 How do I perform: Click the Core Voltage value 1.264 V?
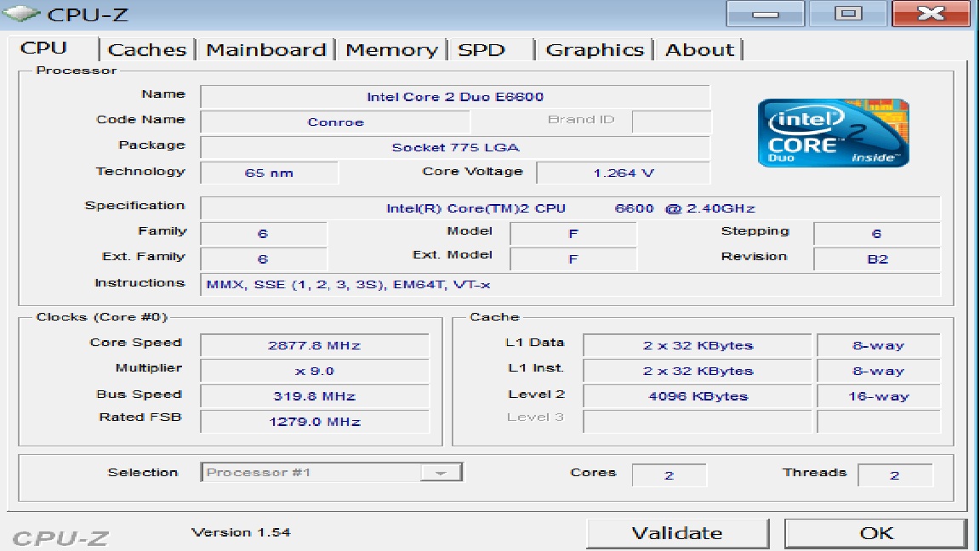[623, 173]
